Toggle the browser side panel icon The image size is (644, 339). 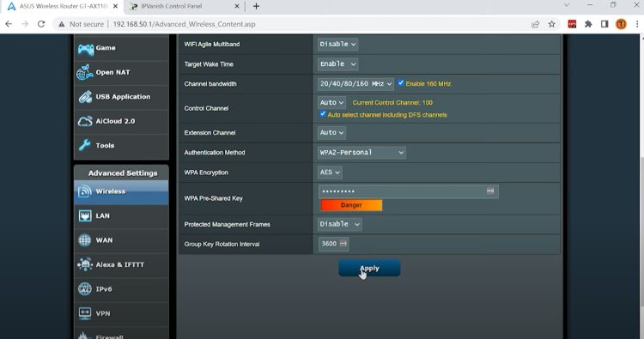[605, 24]
